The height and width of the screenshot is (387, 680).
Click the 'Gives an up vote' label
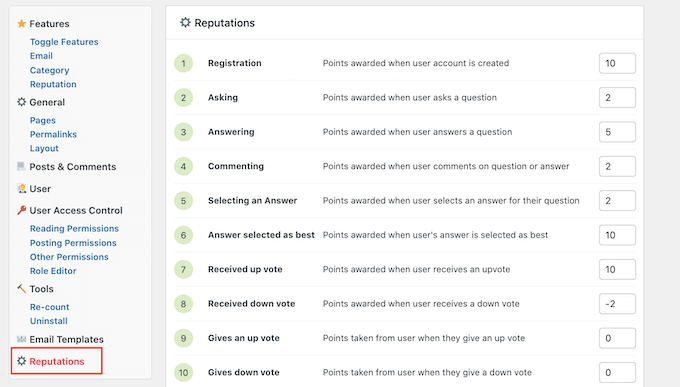[x=244, y=338]
